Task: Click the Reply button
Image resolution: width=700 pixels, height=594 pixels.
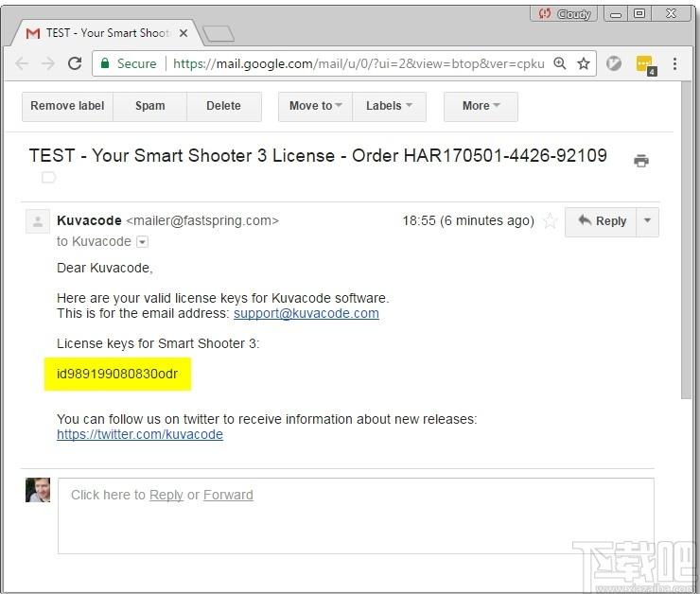Action: 601,221
